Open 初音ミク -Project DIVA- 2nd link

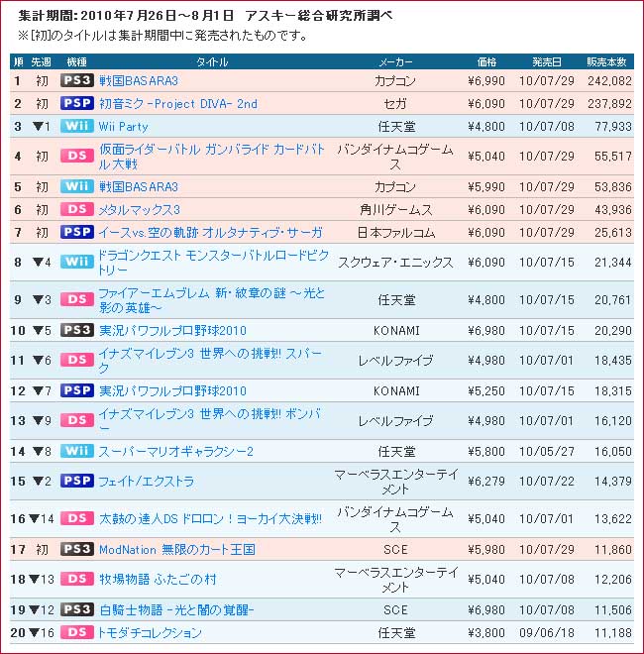pyautogui.click(x=178, y=103)
